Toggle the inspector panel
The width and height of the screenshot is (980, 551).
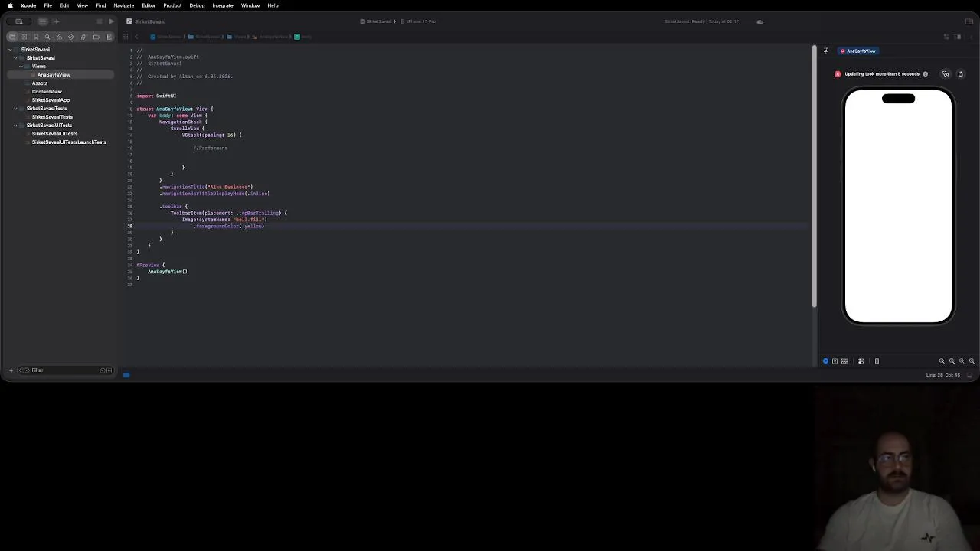[x=969, y=21]
